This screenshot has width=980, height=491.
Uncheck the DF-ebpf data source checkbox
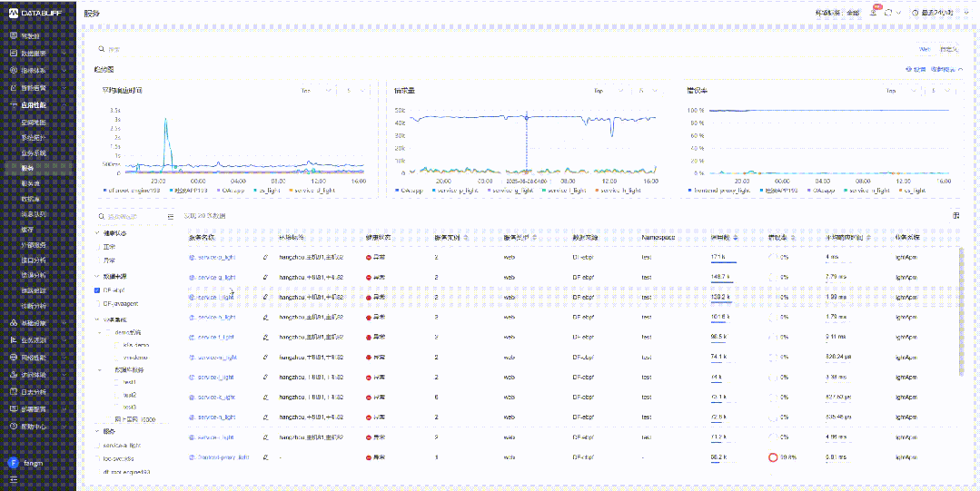pyautogui.click(x=98, y=290)
